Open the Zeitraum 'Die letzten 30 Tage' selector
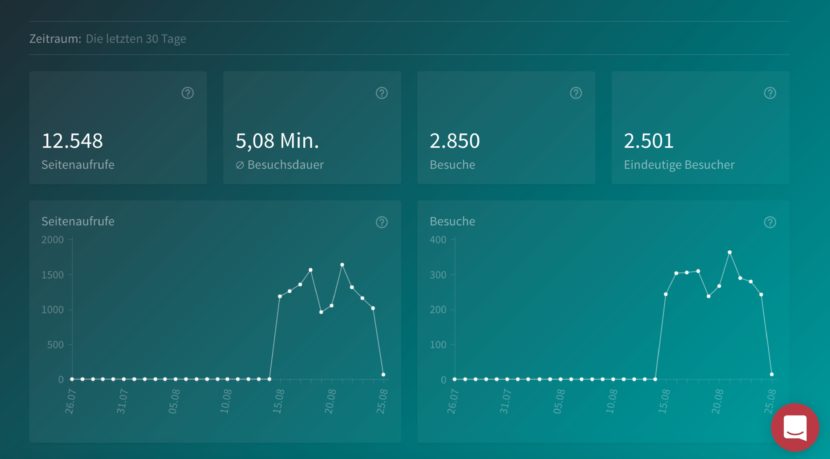This screenshot has height=459, width=830. tap(136, 39)
